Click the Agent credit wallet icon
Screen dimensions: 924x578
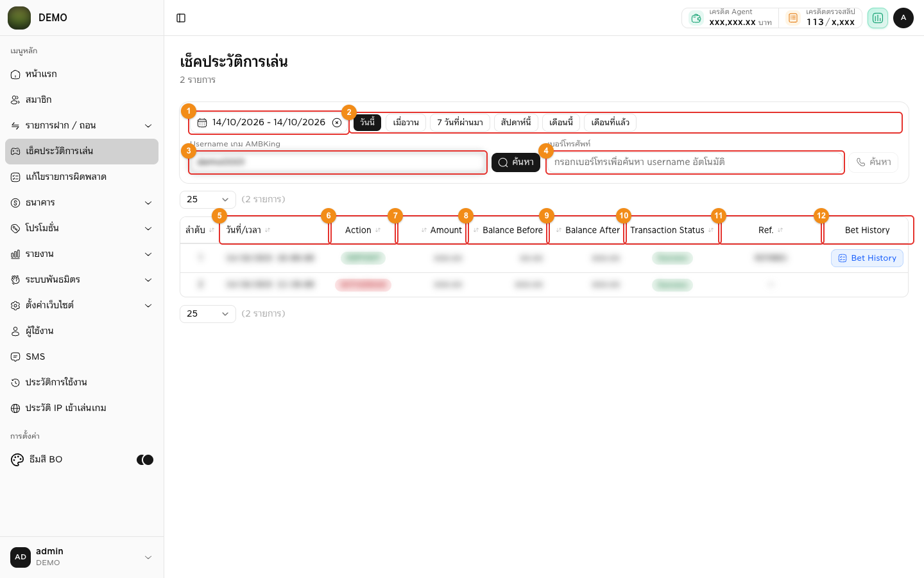tap(696, 18)
